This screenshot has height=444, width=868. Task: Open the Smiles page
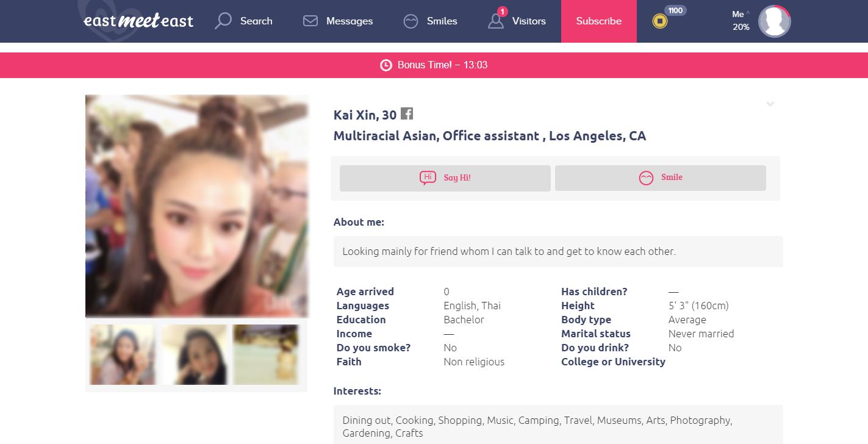[430, 21]
